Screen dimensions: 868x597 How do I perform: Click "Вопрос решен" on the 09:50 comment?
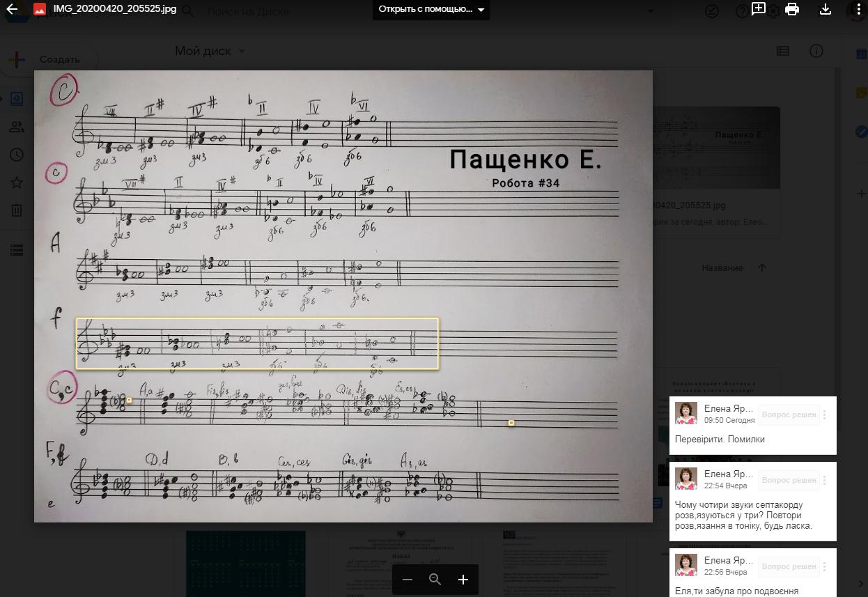(789, 414)
